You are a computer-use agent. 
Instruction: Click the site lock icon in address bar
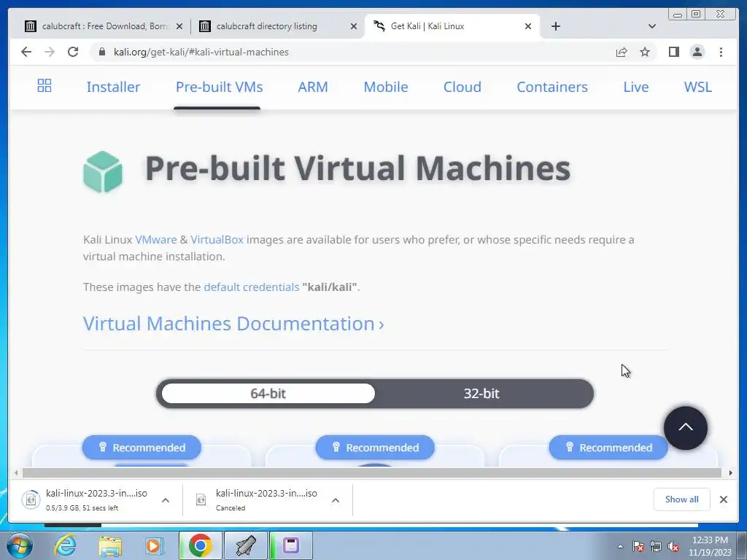[101, 52]
